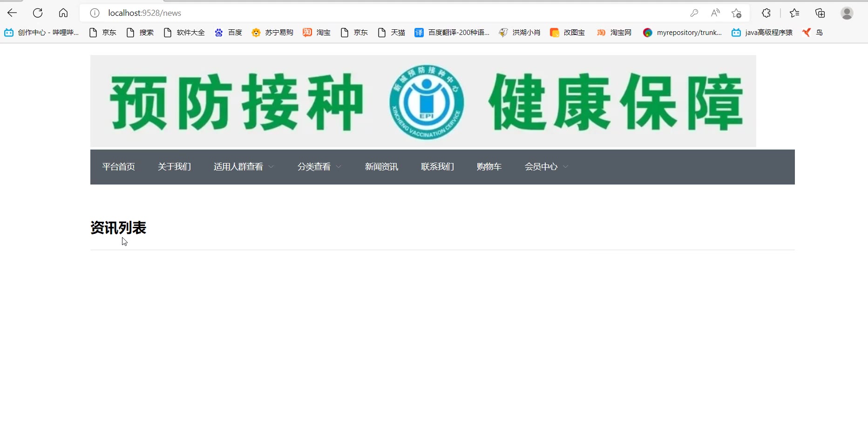Go to 平台首页 in the navigation bar
Viewport: 868px width, 436px height.
pyautogui.click(x=119, y=167)
